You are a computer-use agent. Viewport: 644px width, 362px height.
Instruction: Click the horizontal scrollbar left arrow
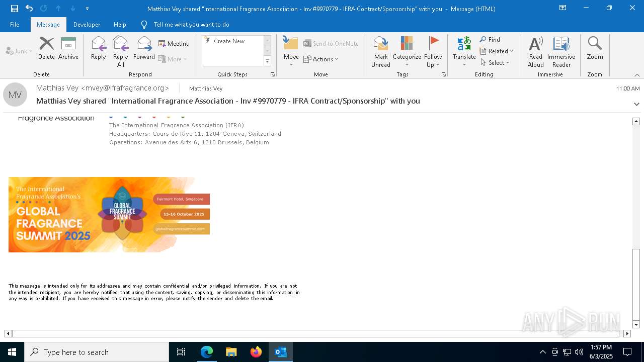(8, 333)
